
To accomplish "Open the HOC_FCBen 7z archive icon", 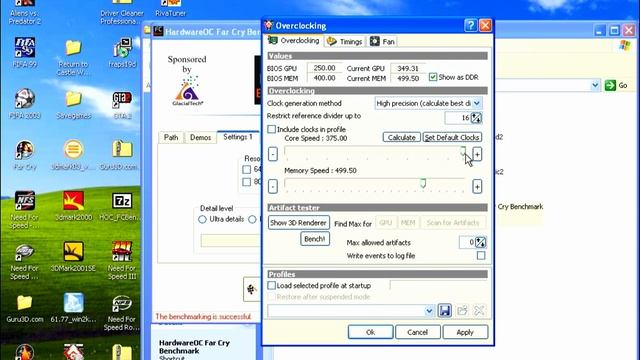I will tap(122, 206).
